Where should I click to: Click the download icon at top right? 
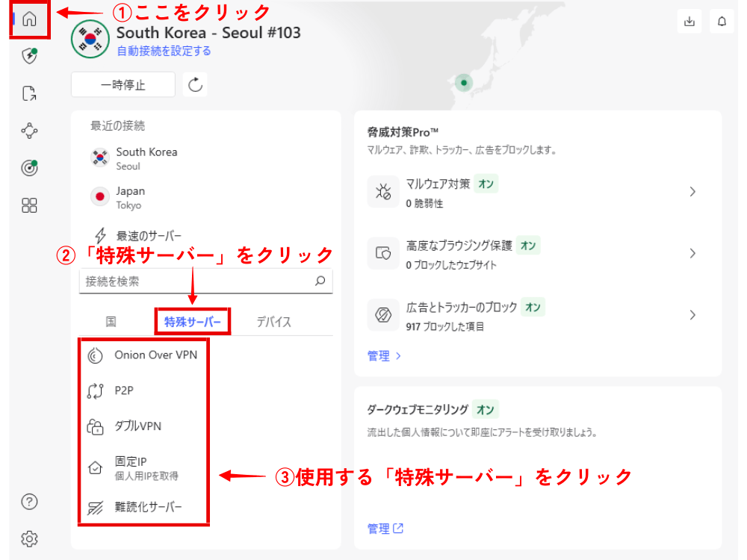tap(689, 22)
